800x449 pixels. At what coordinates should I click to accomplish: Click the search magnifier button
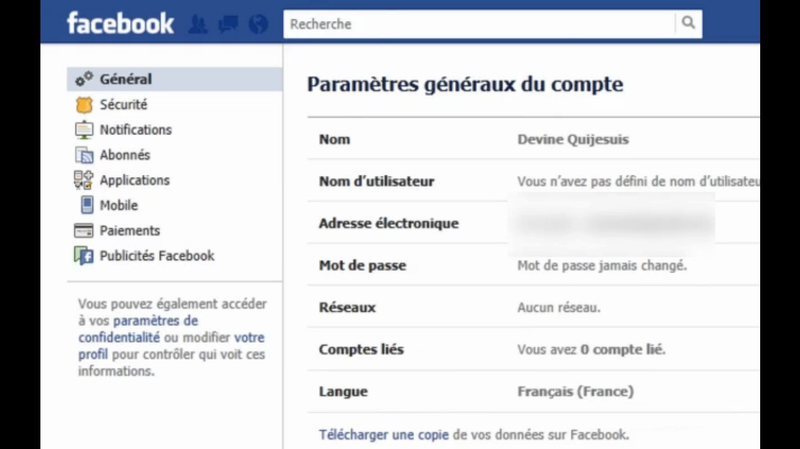coord(688,24)
